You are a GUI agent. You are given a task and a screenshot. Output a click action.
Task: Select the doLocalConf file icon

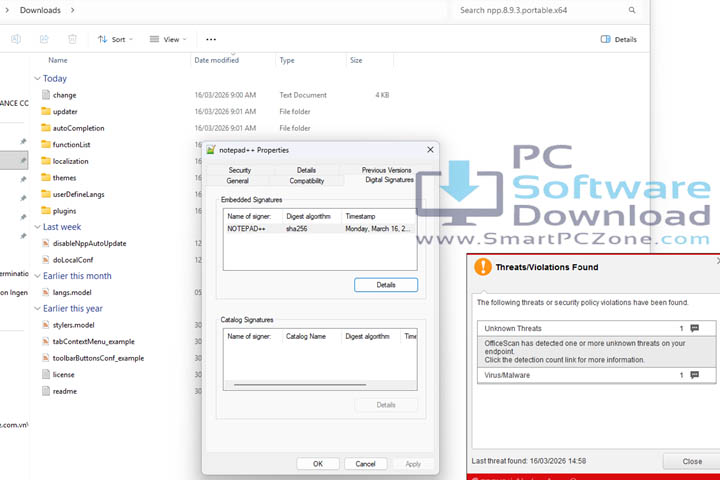pos(45,260)
